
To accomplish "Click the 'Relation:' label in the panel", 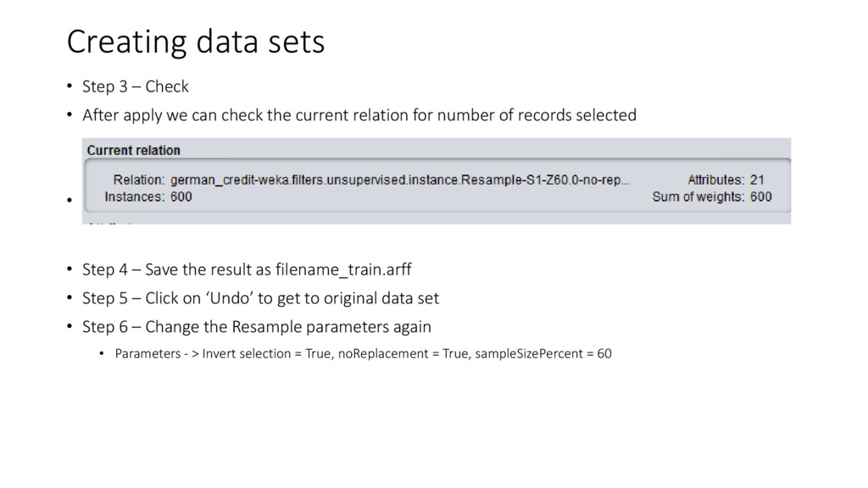I will (x=139, y=180).
